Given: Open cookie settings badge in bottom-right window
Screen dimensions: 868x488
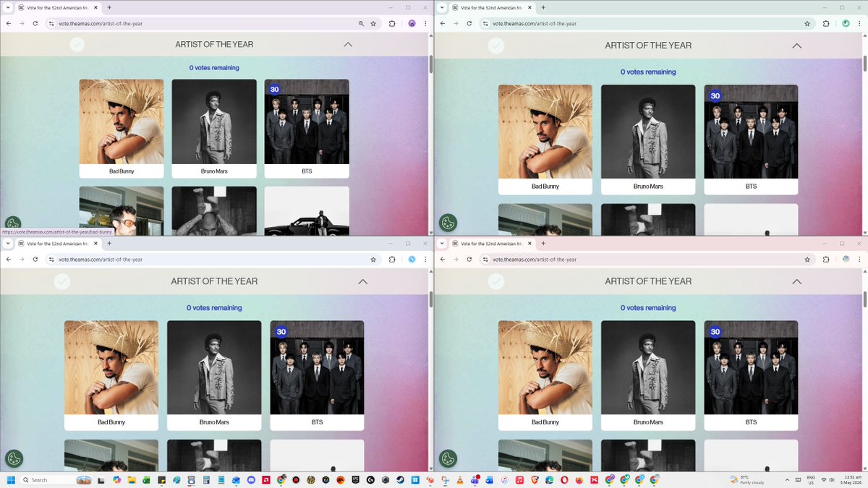Looking at the screenshot, I should pyautogui.click(x=448, y=458).
